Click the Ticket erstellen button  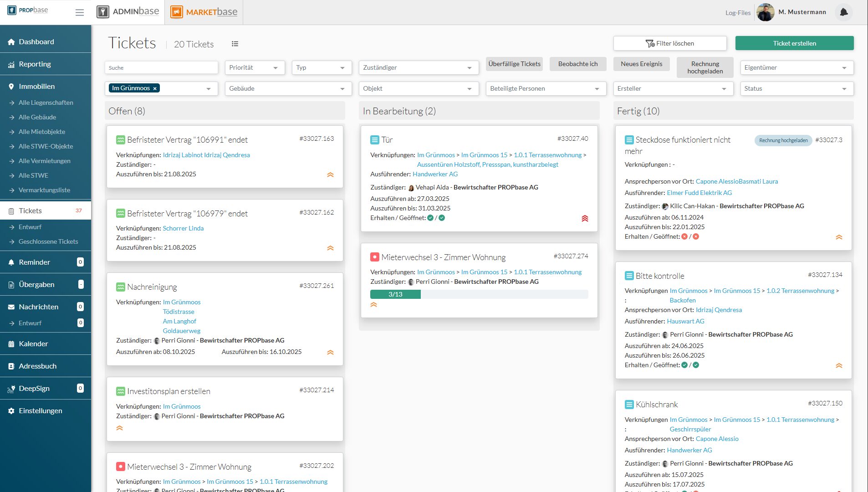tap(794, 43)
